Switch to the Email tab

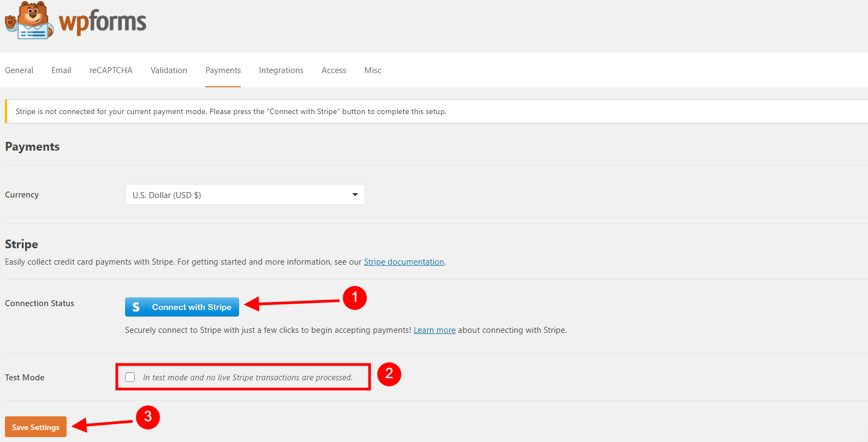[61, 70]
